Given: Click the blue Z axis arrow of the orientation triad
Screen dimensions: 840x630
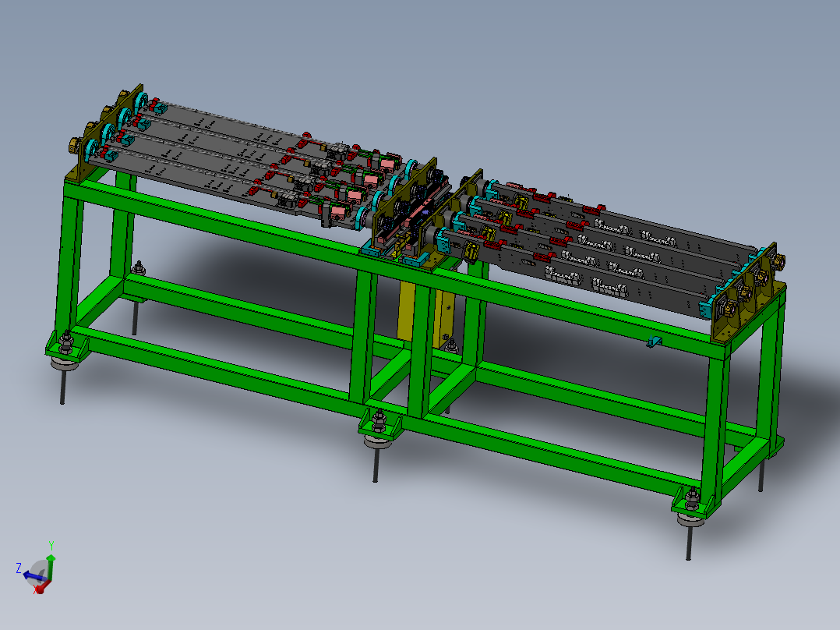Looking at the screenshot, I should point(35,577).
